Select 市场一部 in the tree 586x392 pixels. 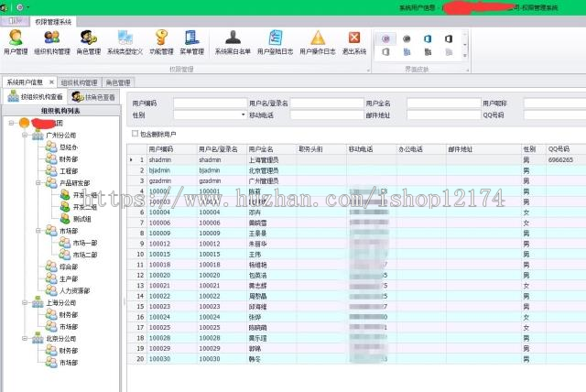tap(85, 243)
